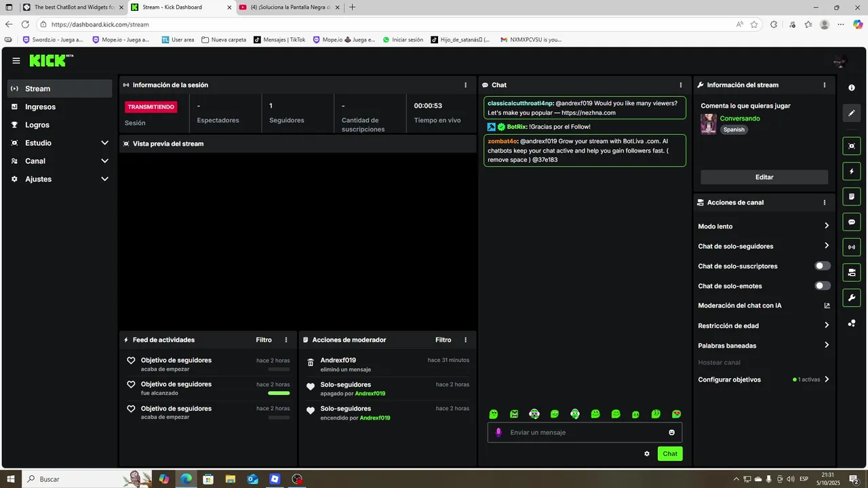Enable Chat de solo-suscriptores toggle
Screen dimensions: 868x488
[823, 266]
